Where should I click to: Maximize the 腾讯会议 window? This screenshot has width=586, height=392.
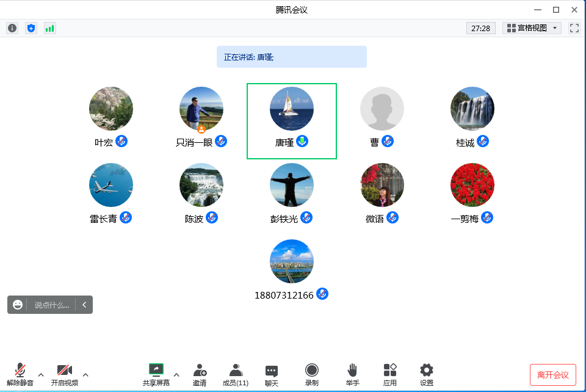coord(556,10)
